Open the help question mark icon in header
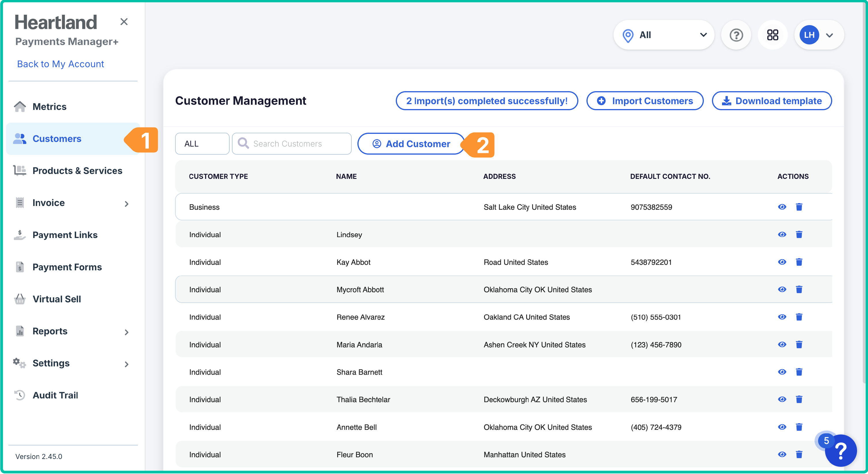 (736, 35)
